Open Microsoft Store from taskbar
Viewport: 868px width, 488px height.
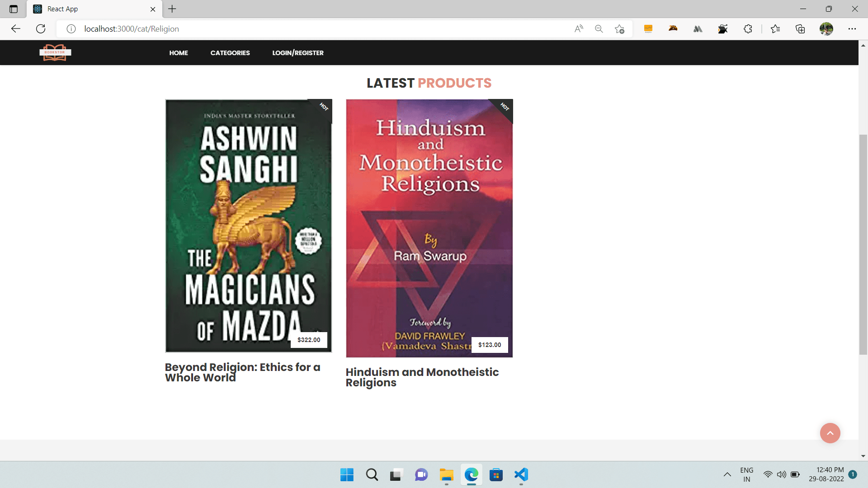click(496, 475)
